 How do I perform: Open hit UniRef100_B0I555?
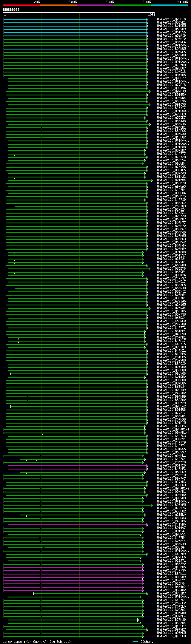click(x=171, y=26)
